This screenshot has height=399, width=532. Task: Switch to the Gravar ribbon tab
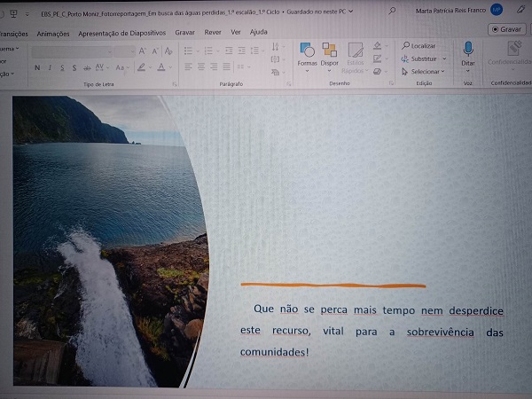point(185,32)
